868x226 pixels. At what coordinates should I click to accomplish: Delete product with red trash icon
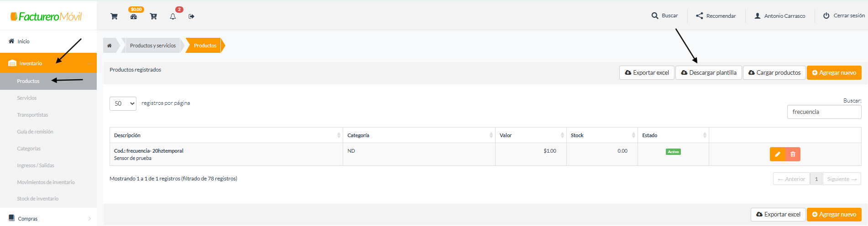pyautogui.click(x=793, y=154)
